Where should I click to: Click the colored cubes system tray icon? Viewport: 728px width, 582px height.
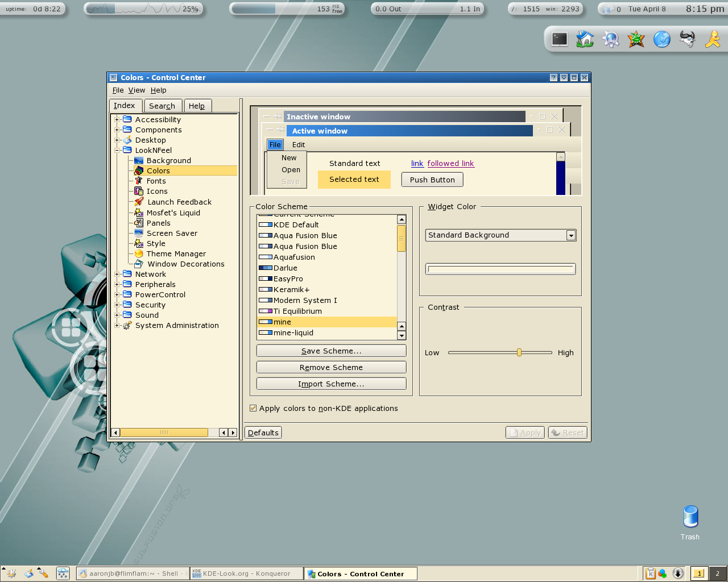click(x=662, y=573)
